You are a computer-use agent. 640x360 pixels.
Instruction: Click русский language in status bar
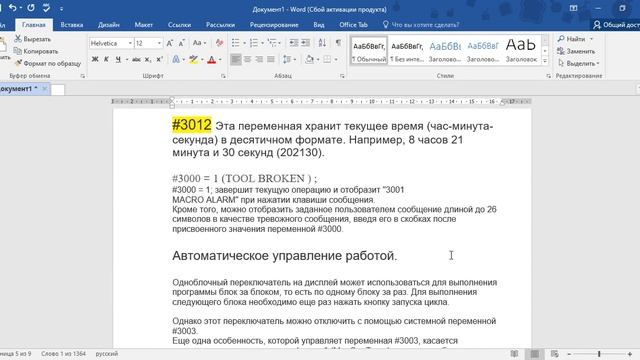[107, 354]
